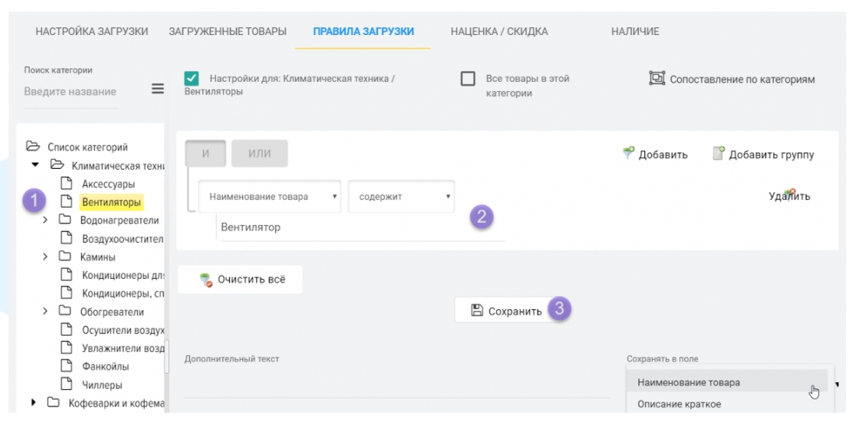Click the Чиллеры file icon

tap(66, 384)
